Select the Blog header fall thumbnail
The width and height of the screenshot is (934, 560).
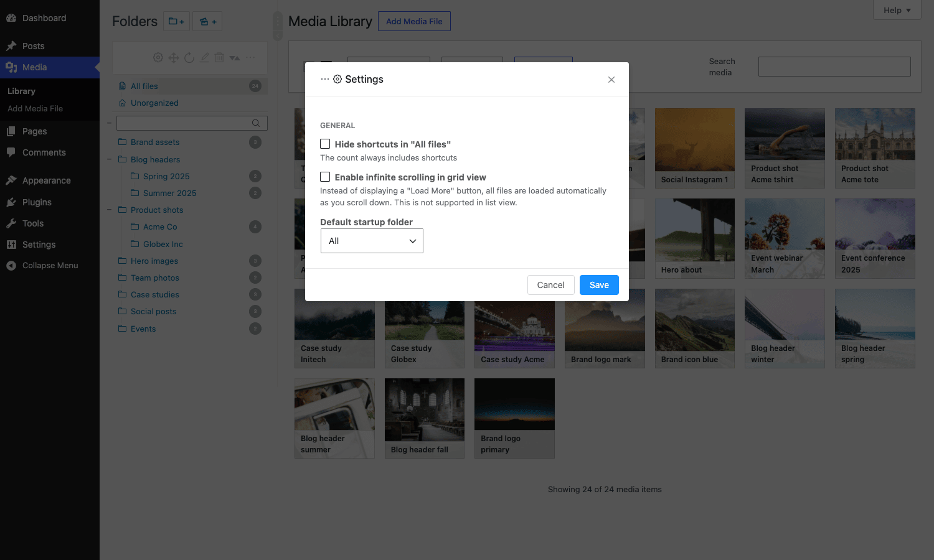point(425,418)
